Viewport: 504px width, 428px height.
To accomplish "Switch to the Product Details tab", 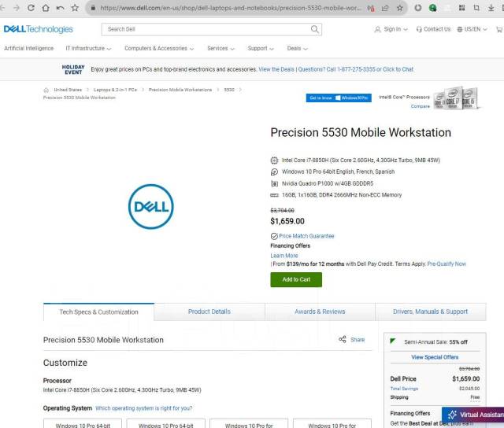I will [x=209, y=312].
